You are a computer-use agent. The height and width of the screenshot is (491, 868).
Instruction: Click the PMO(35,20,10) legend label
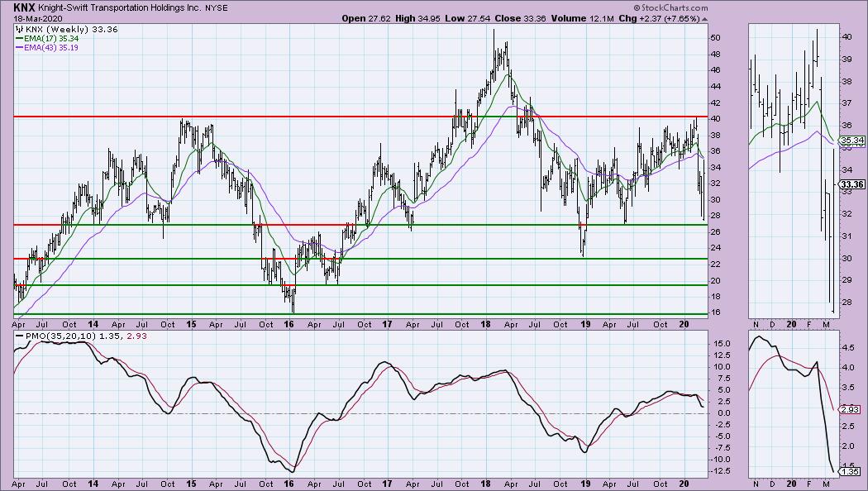60,336
